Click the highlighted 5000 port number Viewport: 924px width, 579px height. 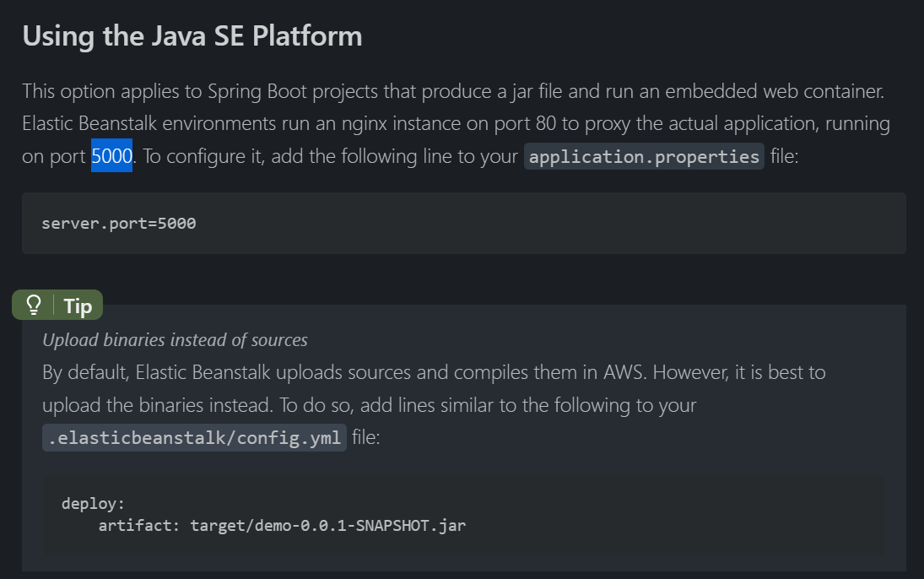click(111, 156)
